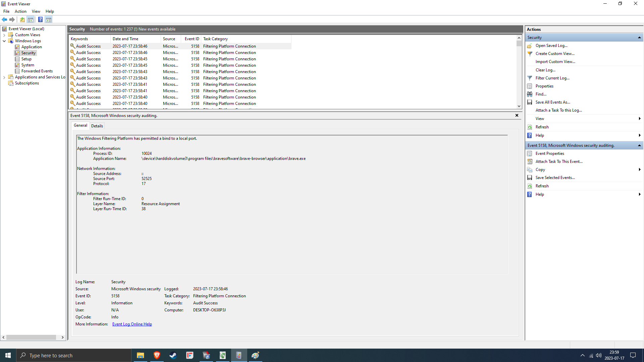This screenshot has width=644, height=362.
Task: Expand Applications and Services Logs node
Action: tap(4, 77)
